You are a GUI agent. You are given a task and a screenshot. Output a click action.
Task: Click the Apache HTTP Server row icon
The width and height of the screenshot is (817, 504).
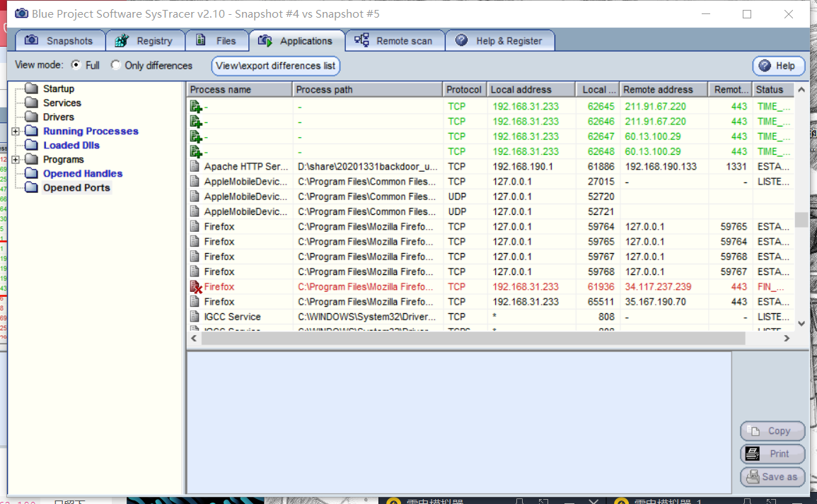[195, 167]
